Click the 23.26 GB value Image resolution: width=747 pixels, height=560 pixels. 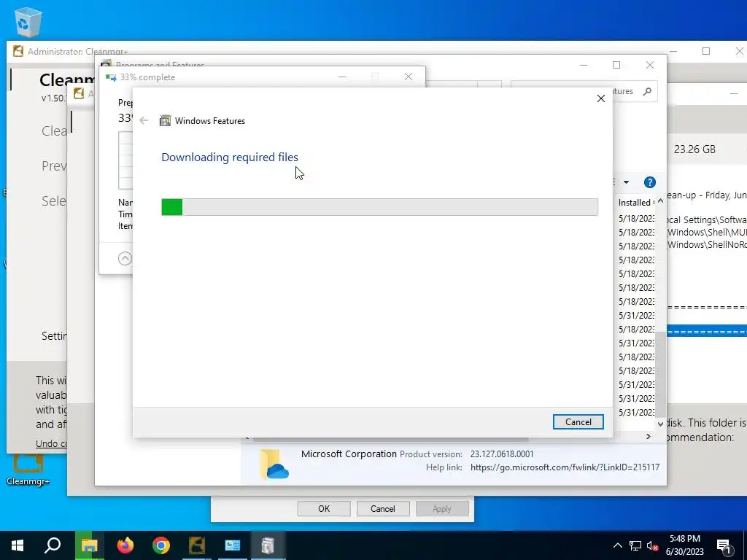tap(694, 149)
